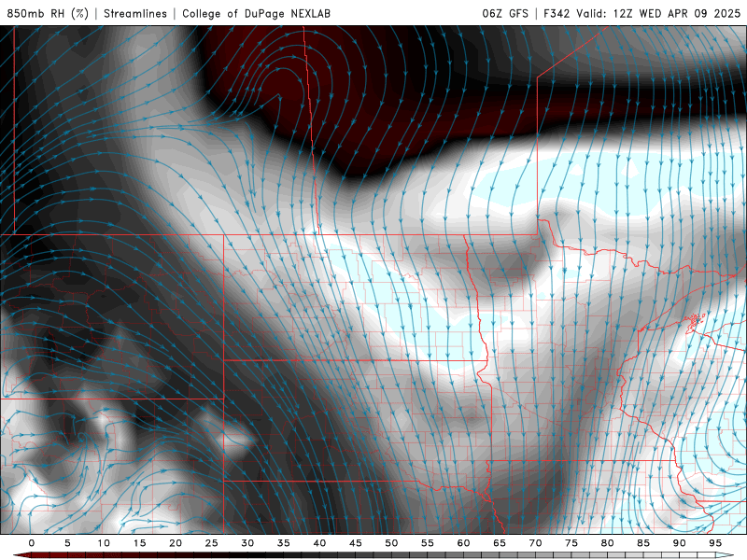
Task: Click the colorbar value label 55
Action: pos(428,543)
